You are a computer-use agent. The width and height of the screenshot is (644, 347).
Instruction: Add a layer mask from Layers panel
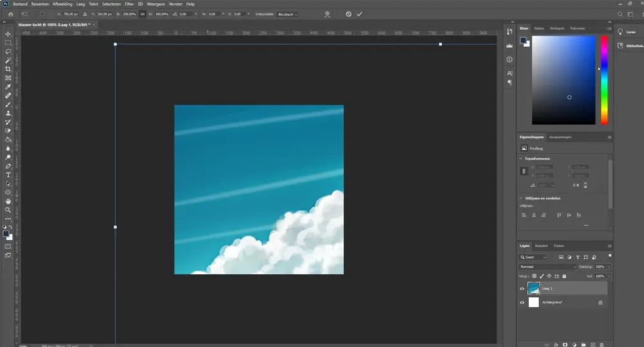pyautogui.click(x=565, y=344)
